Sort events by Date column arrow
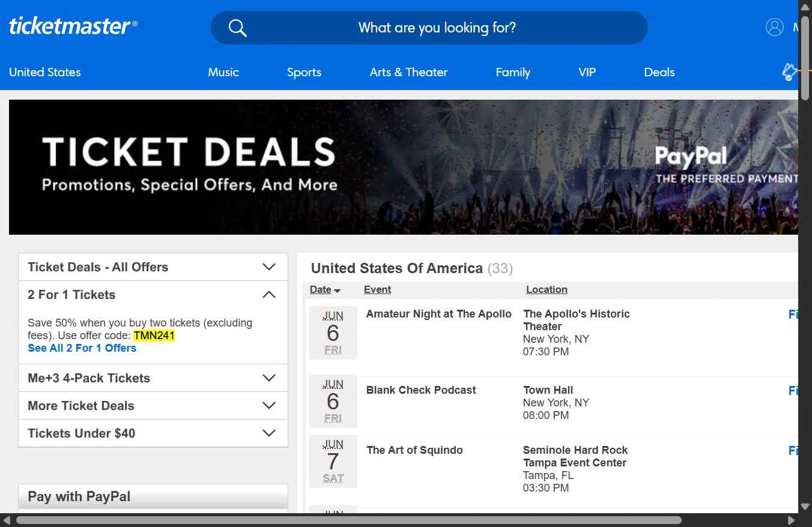This screenshot has width=812, height=527. click(337, 291)
